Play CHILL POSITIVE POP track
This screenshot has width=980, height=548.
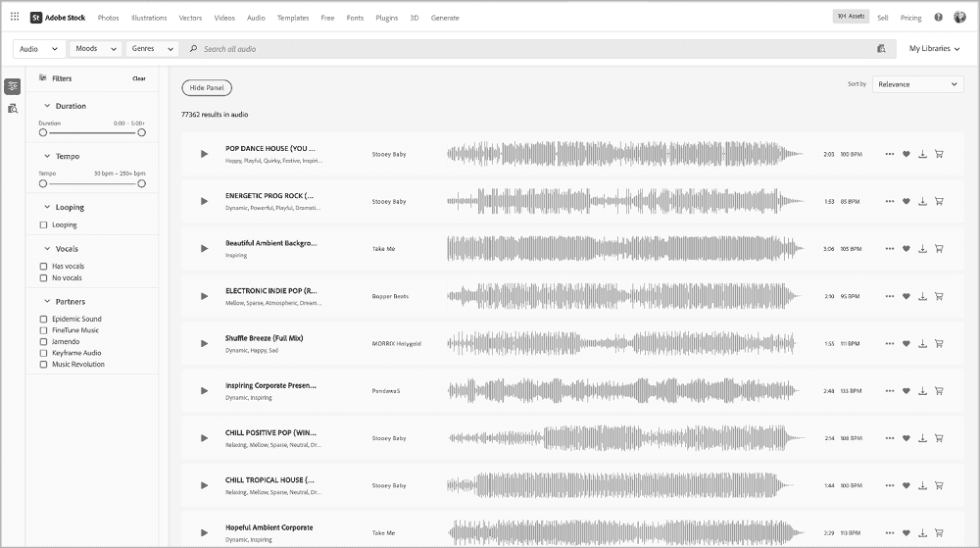tap(204, 438)
